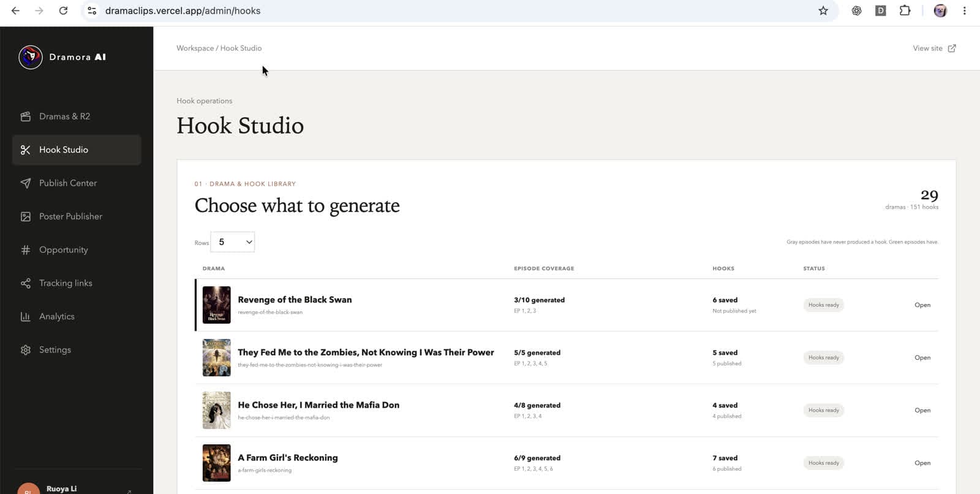This screenshot has width=980, height=494.
Task: Click the Tracking links share icon
Action: click(x=25, y=283)
